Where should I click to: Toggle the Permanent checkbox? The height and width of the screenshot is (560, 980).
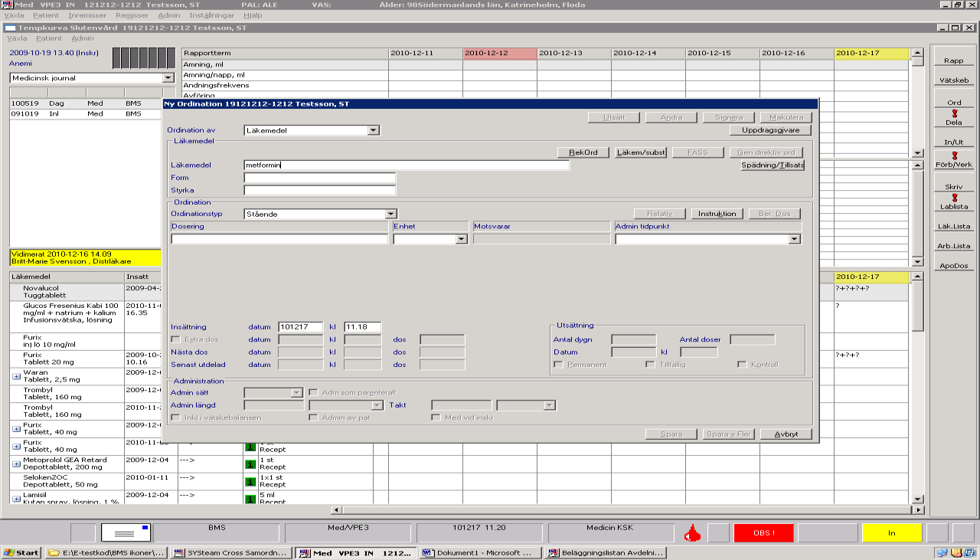[x=557, y=364]
